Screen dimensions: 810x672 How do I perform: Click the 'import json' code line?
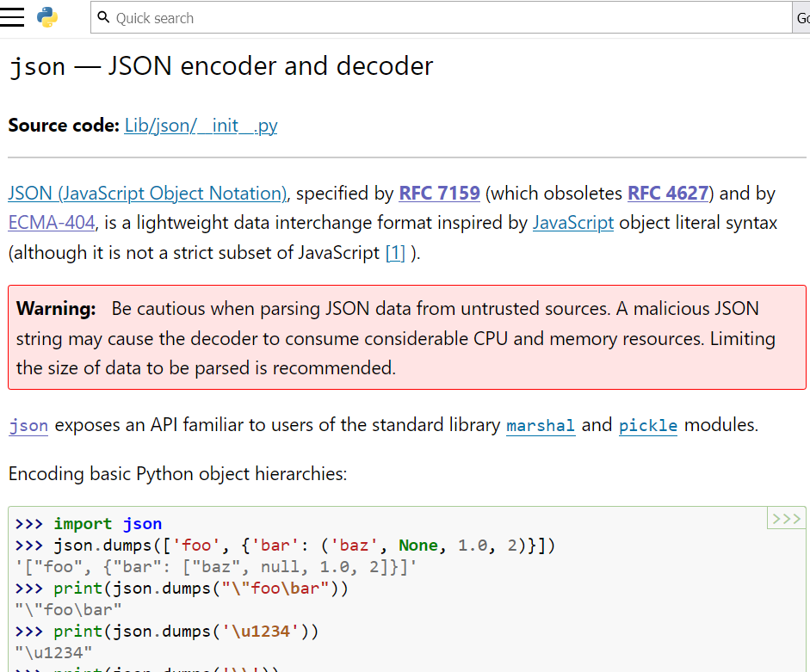click(89, 524)
